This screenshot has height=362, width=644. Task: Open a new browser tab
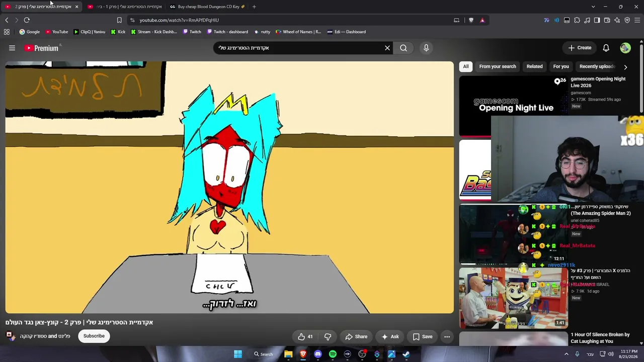click(x=254, y=7)
